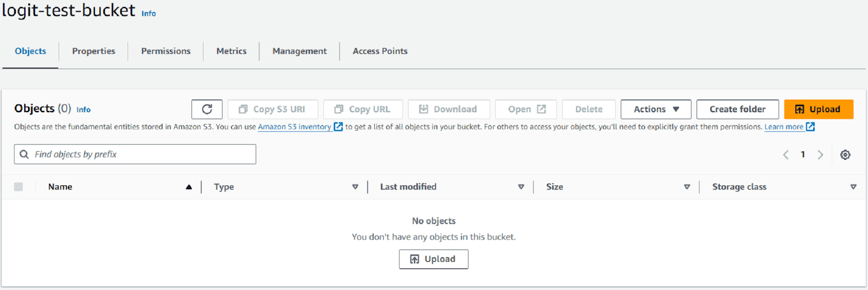Click the Copy S3 URI button

point(273,109)
